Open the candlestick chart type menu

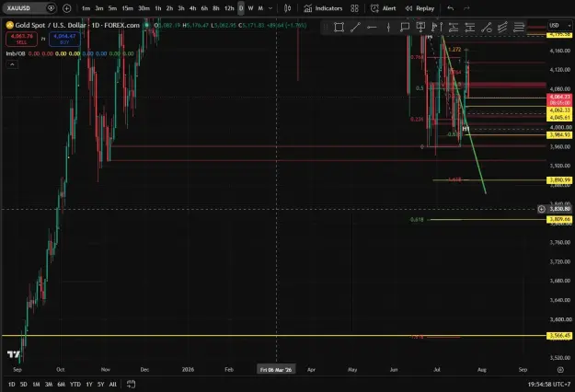[287, 8]
